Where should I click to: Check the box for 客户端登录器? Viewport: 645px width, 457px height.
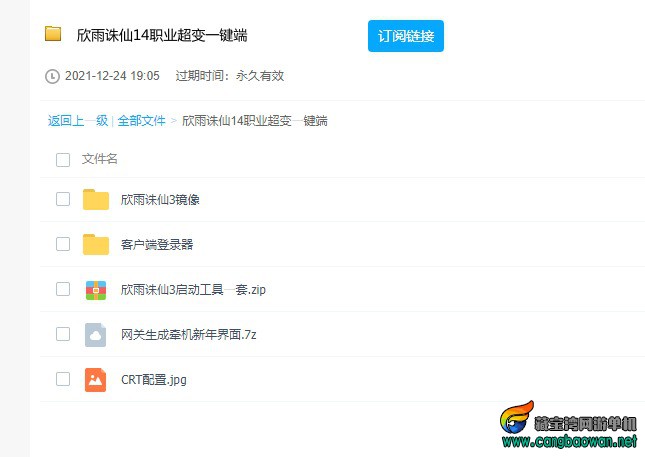point(63,244)
